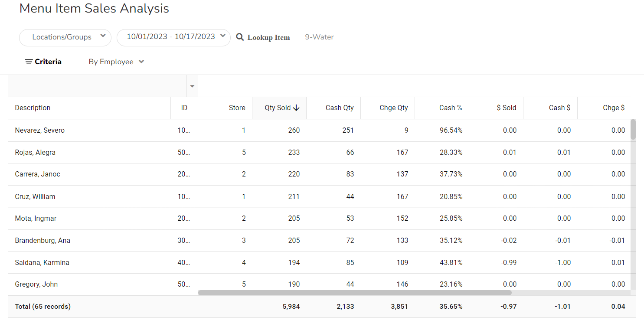Image resolution: width=644 pixels, height=330 pixels.
Task: Click the Criteria filter lines icon
Action: coord(29,62)
